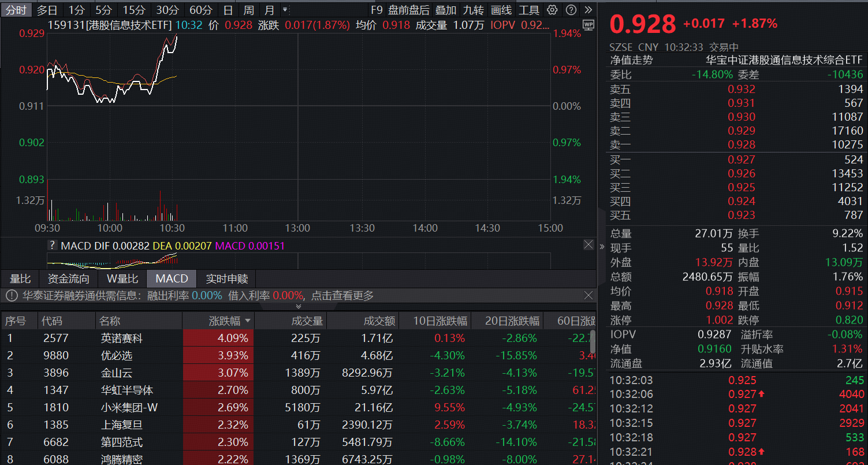Open MACD indicator help question icon
This screenshot has width=868, height=465.
tap(53, 245)
